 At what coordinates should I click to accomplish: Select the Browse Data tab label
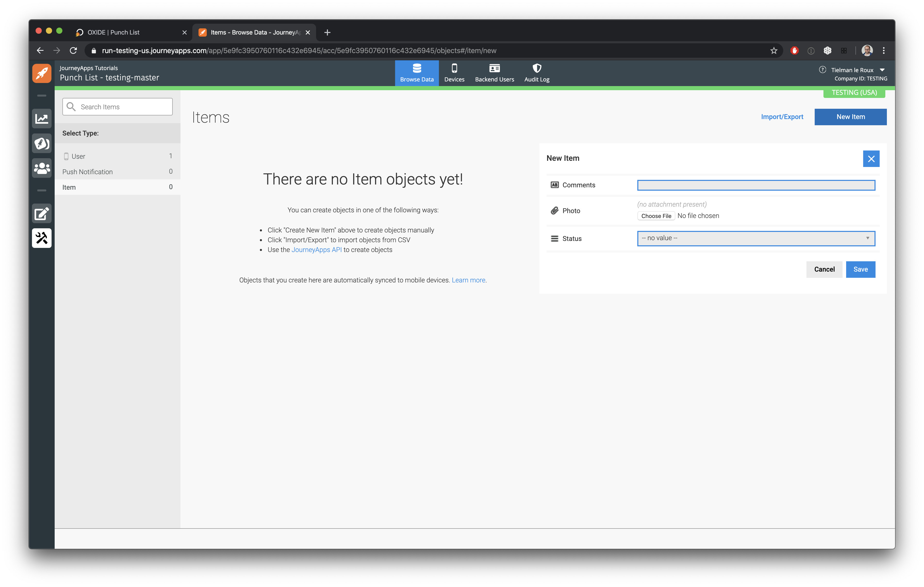click(x=417, y=79)
